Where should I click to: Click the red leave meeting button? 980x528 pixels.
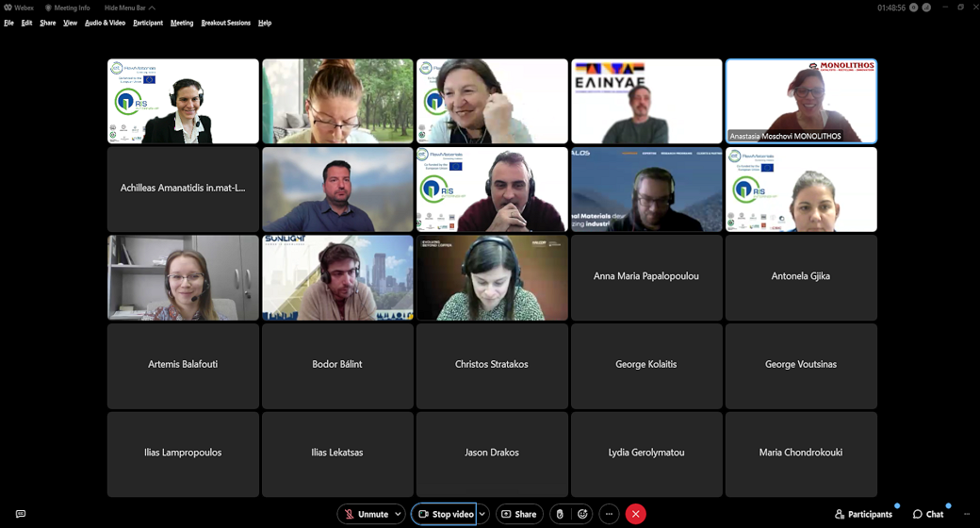tap(636, 514)
